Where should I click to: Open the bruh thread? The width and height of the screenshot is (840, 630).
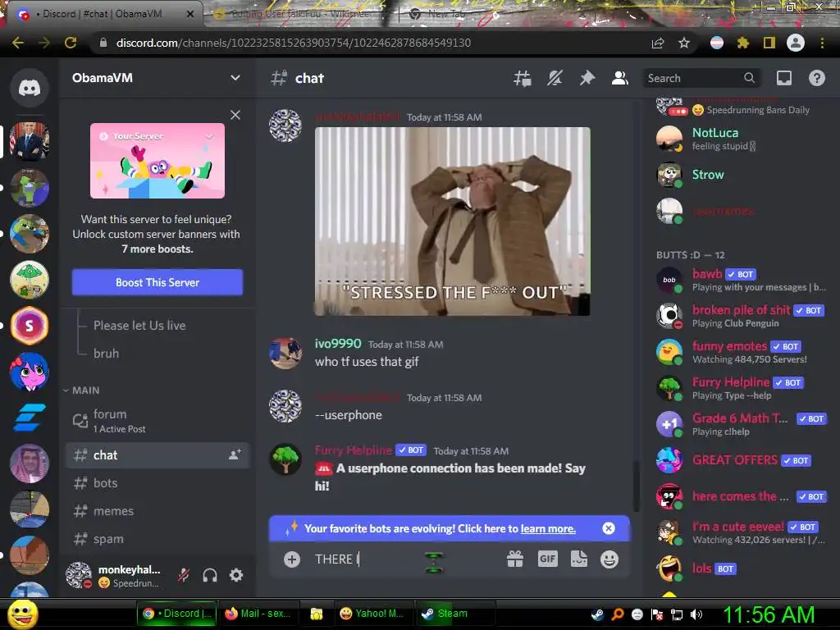point(106,353)
